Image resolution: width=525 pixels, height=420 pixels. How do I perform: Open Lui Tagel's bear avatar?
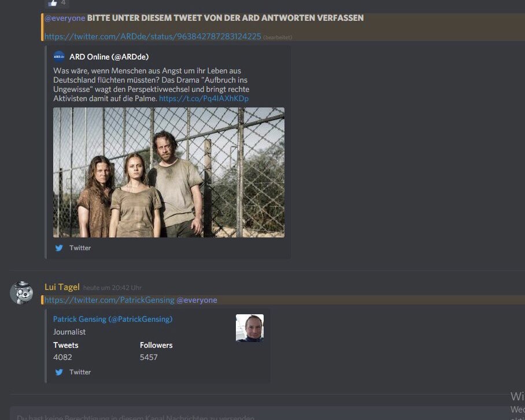[21, 293]
